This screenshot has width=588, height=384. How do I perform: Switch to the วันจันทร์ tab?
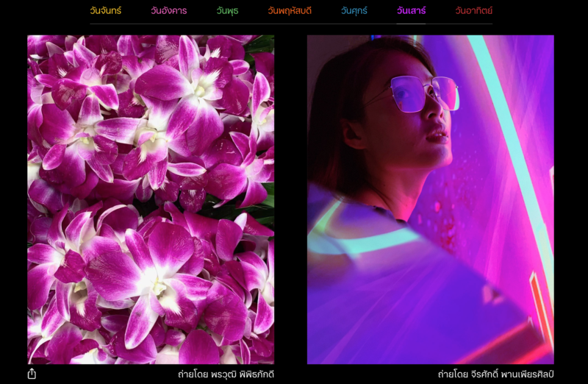click(106, 11)
